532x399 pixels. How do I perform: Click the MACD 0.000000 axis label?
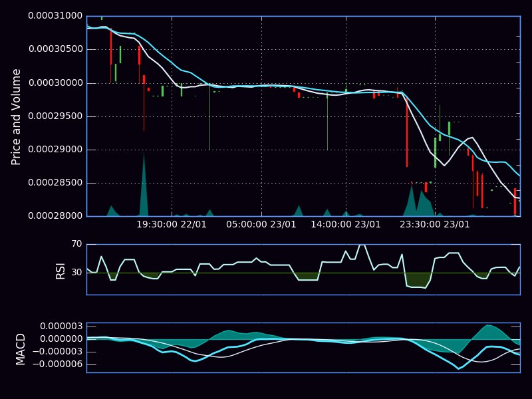(x=61, y=339)
